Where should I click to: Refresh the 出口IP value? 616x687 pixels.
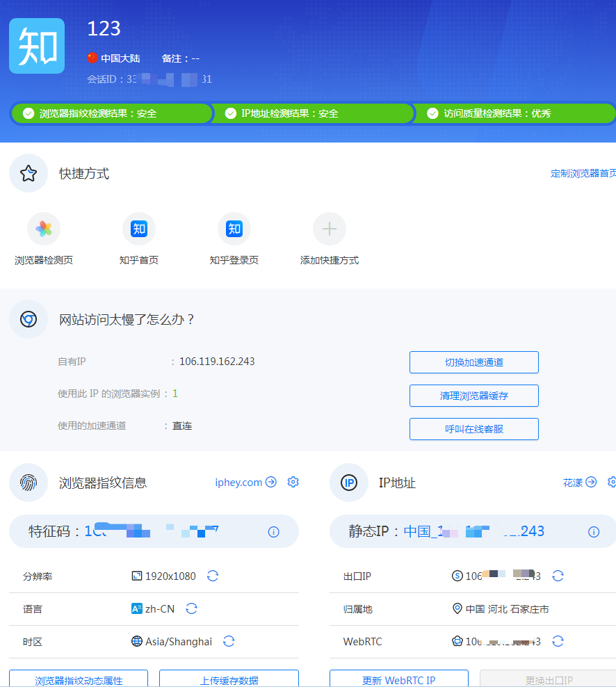558,576
